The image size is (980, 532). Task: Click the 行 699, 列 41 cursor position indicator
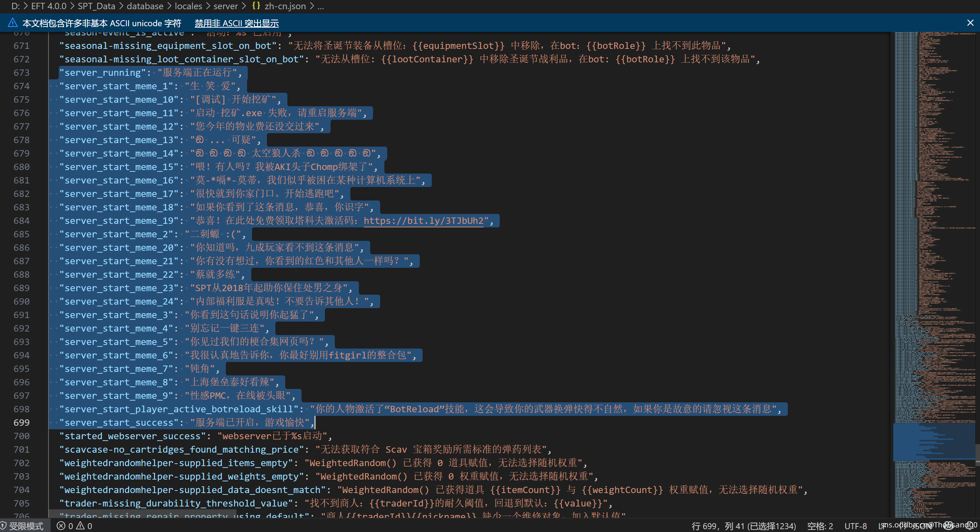pyautogui.click(x=743, y=526)
